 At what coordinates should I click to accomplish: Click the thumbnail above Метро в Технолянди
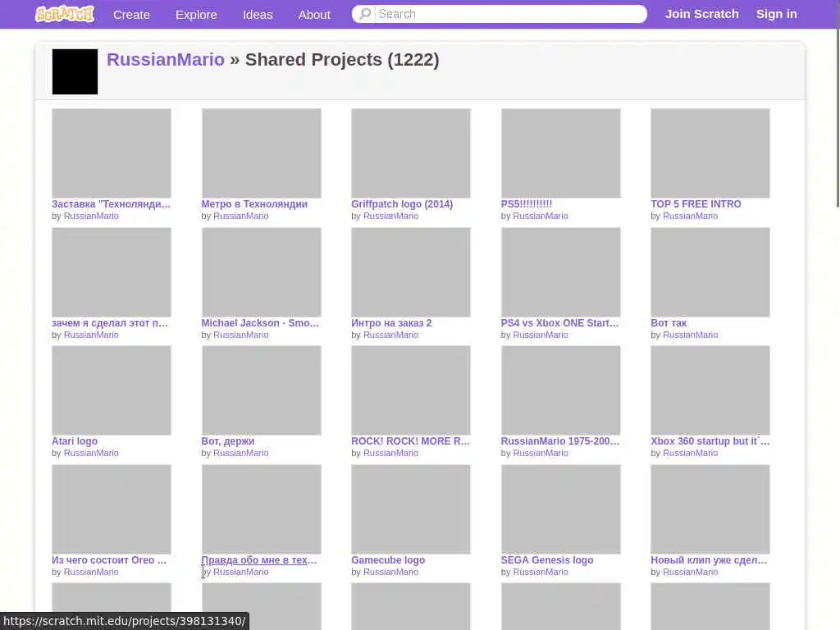262,153
